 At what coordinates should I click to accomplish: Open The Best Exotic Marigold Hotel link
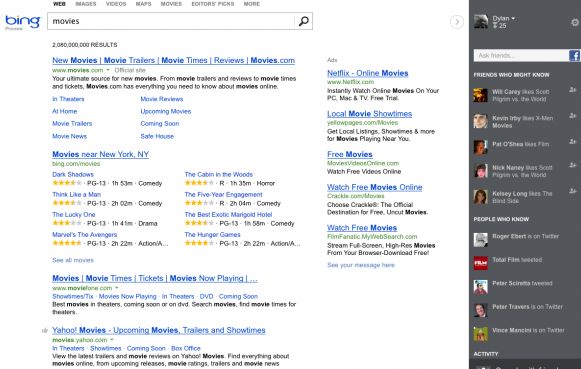228,215
